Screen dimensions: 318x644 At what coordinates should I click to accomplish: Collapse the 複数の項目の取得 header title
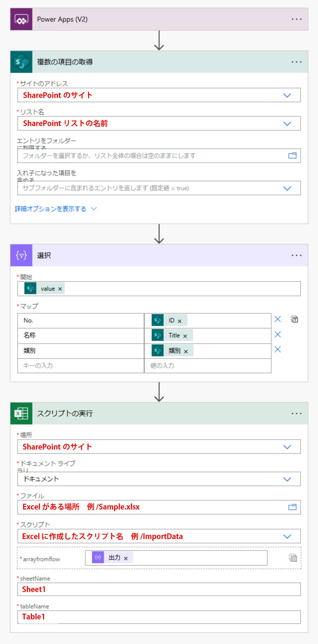(65, 62)
